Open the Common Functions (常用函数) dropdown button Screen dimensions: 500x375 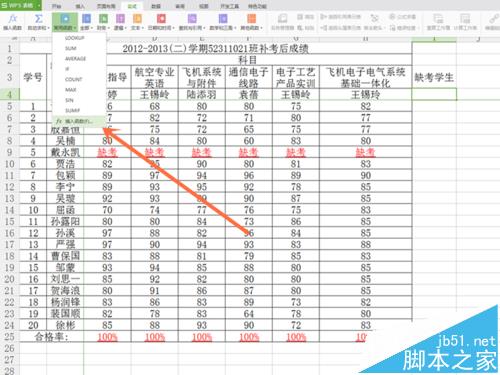coord(65,22)
